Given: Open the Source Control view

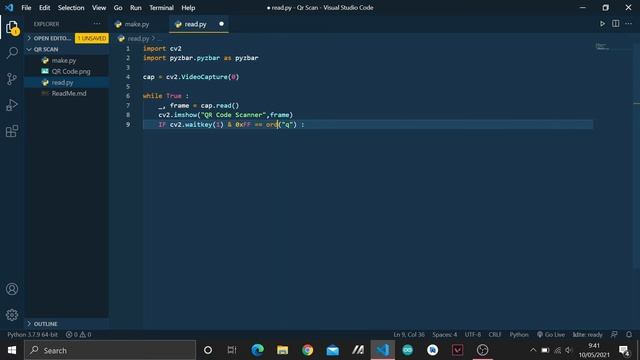Looking at the screenshot, I should pyautogui.click(x=12, y=79).
